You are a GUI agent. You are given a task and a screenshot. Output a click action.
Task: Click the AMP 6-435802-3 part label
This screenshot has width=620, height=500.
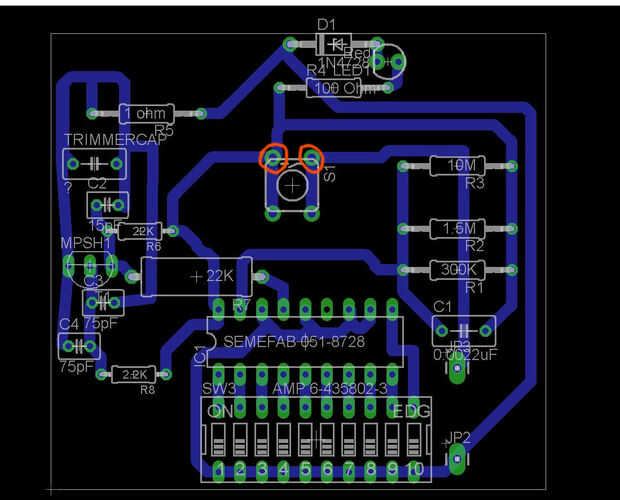[330, 389]
